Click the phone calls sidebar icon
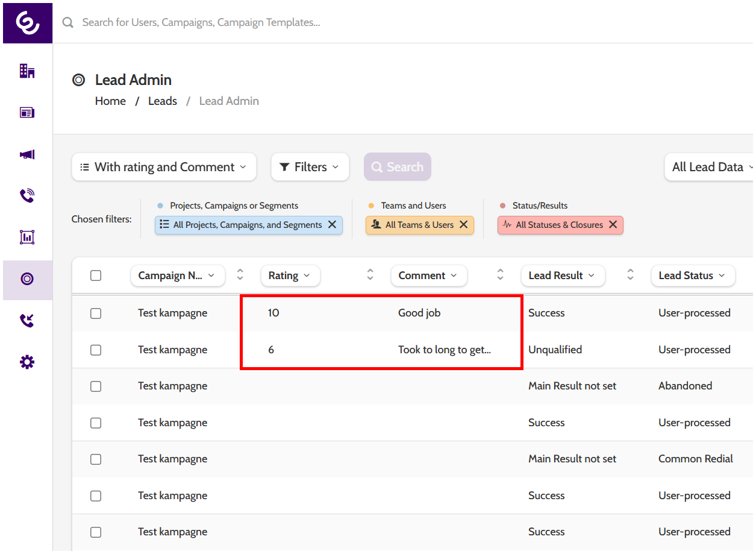This screenshot has height=554, width=756. point(27,196)
